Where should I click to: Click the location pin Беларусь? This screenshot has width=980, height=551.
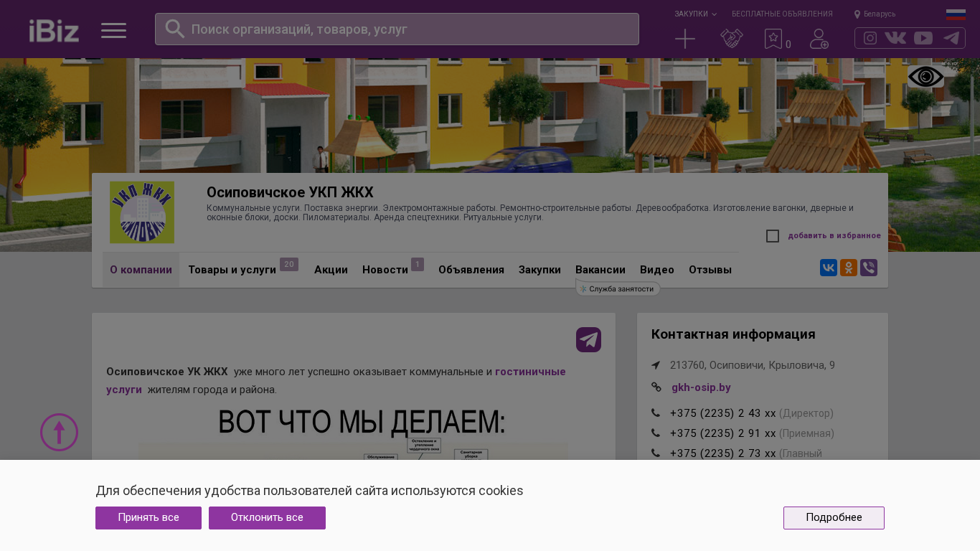875,14
